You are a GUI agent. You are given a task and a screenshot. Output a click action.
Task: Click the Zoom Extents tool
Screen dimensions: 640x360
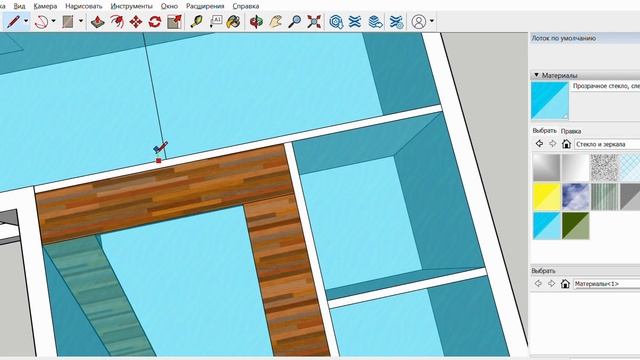tap(314, 21)
